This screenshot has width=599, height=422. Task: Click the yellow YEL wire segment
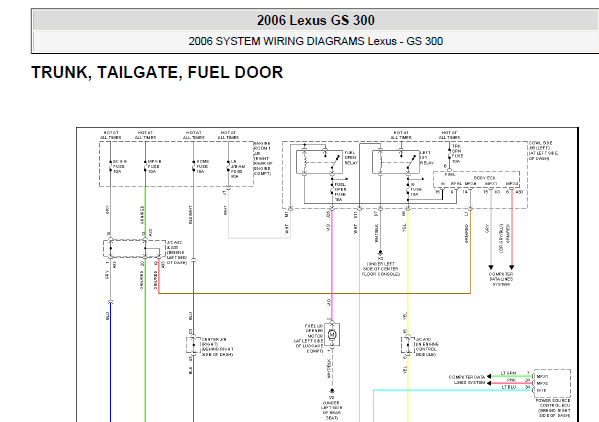(408, 267)
